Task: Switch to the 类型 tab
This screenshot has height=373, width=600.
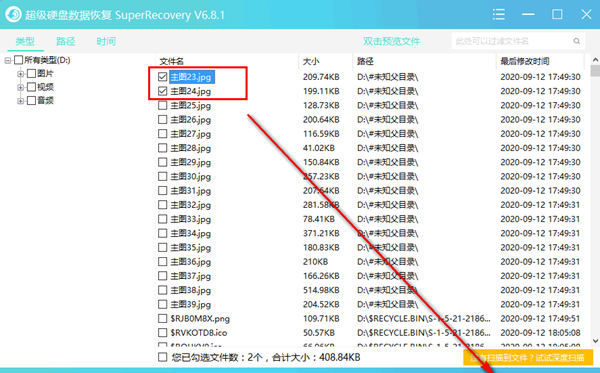Action: [25, 41]
